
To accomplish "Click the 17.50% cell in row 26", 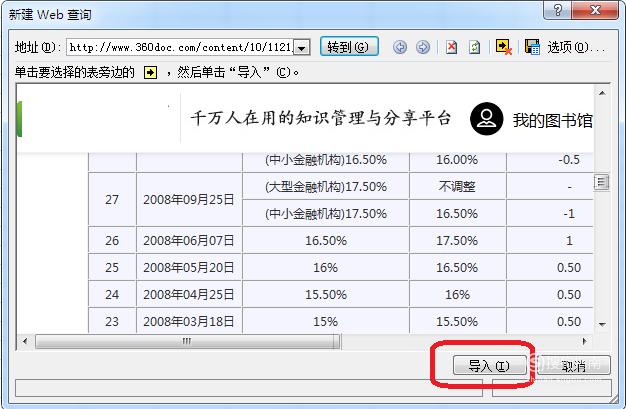I will click(x=457, y=240).
